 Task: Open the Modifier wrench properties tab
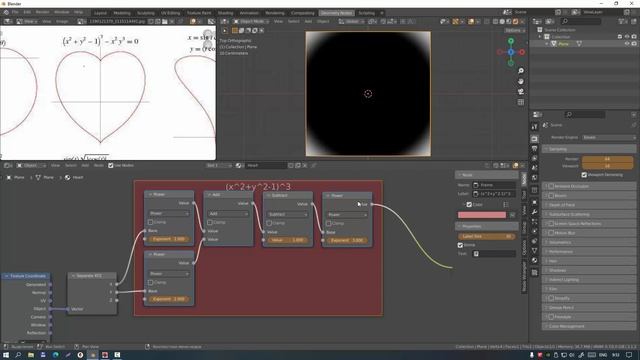[534, 212]
